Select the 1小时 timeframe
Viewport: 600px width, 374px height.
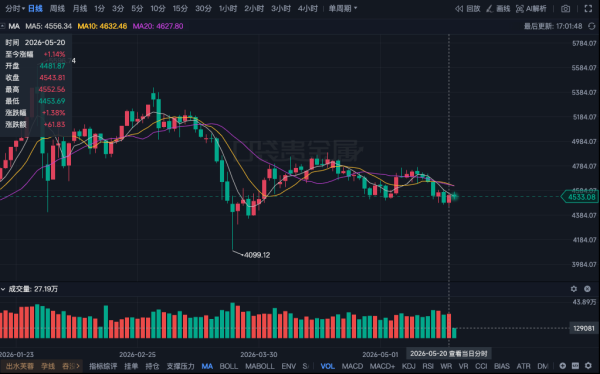click(228, 8)
